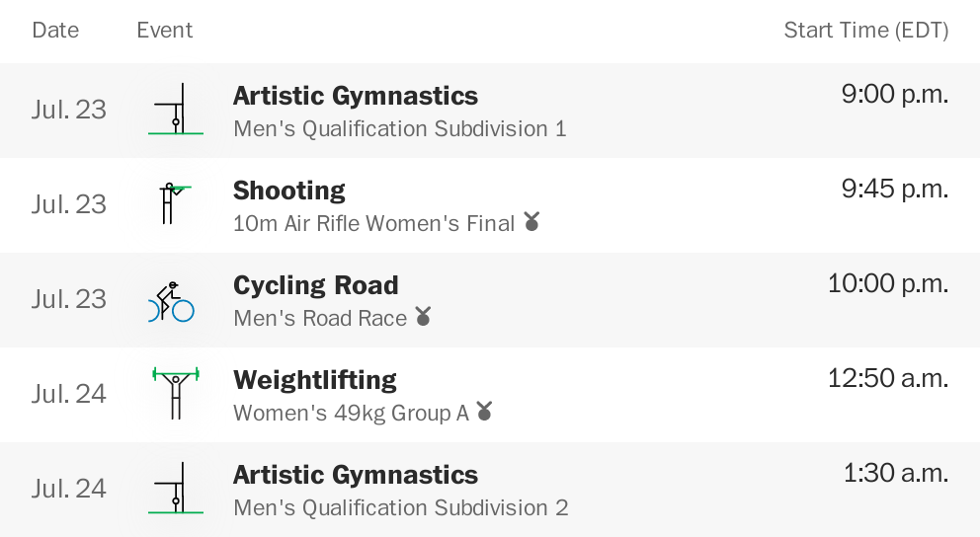This screenshot has height=537, width=980.
Task: Open the Weightlifting event title
Action: click(315, 380)
